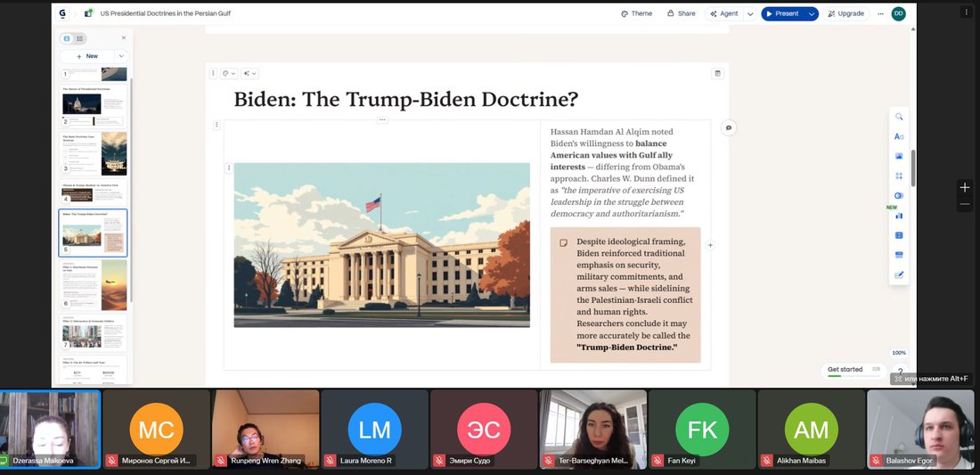Click the Upgrade button
This screenshot has height=475, width=980.
(x=845, y=13)
